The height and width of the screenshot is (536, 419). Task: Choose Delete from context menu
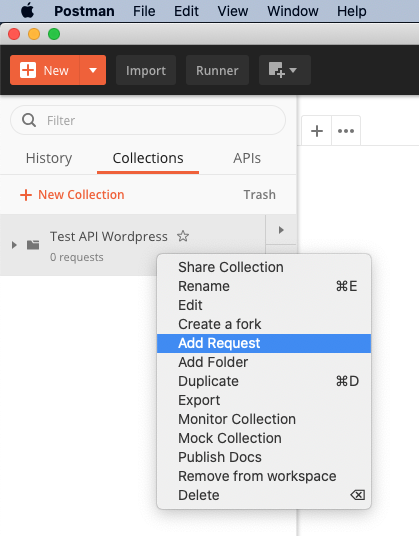point(264,495)
